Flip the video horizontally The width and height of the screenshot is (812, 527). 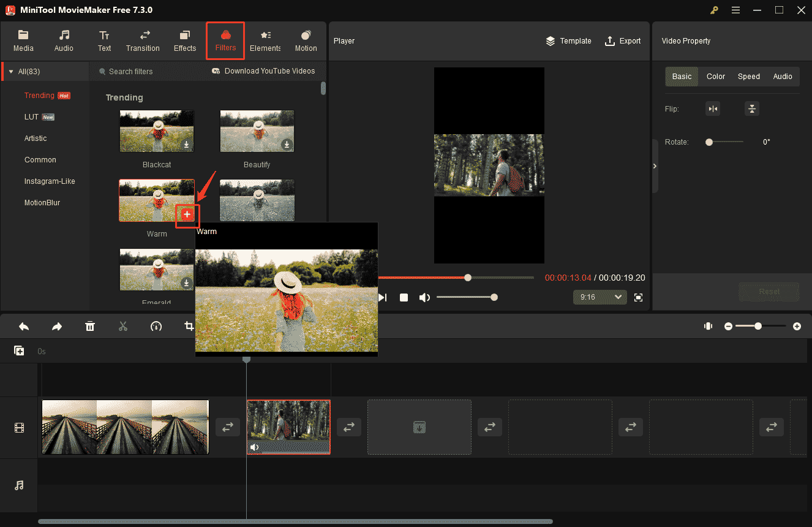point(712,109)
